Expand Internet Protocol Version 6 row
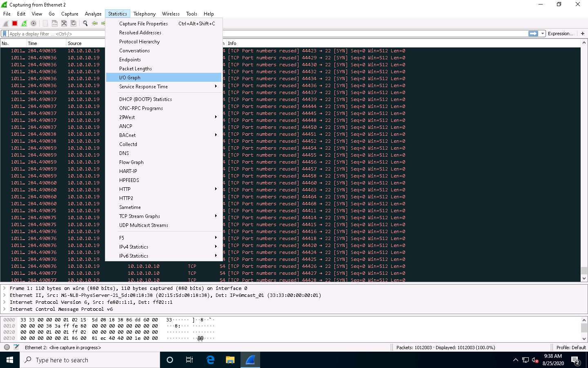The height and width of the screenshot is (368, 588). point(4,302)
